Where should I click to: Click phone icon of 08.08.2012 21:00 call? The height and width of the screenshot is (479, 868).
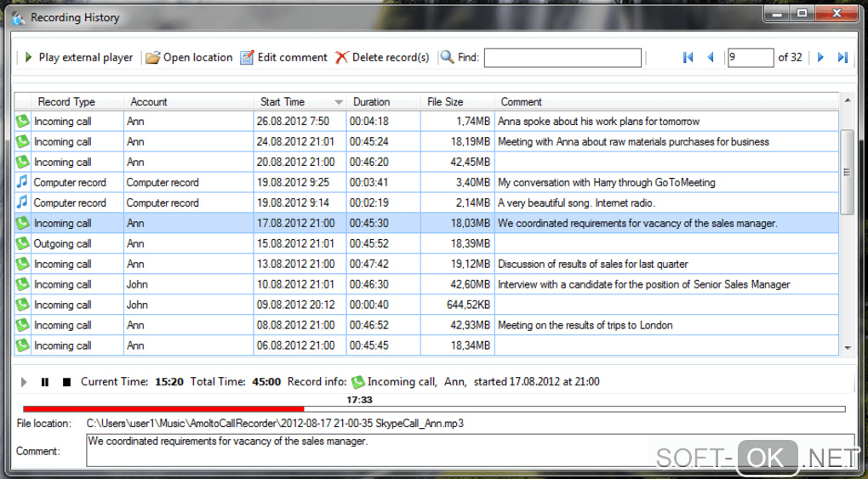pos(22,325)
